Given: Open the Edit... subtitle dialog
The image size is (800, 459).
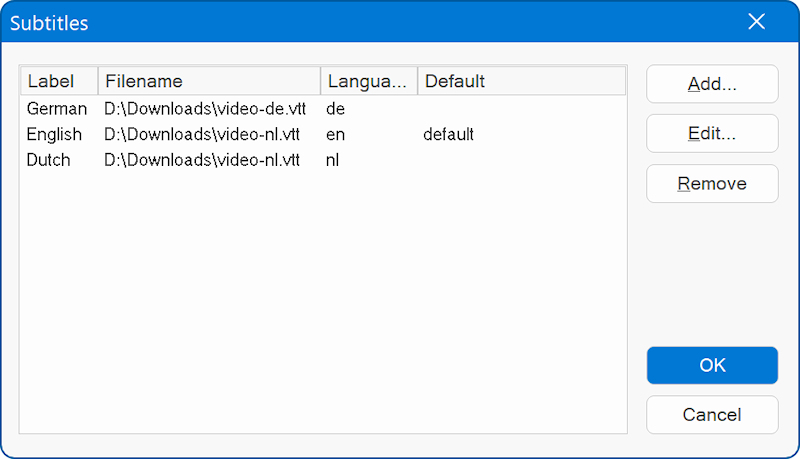Looking at the screenshot, I should [712, 134].
